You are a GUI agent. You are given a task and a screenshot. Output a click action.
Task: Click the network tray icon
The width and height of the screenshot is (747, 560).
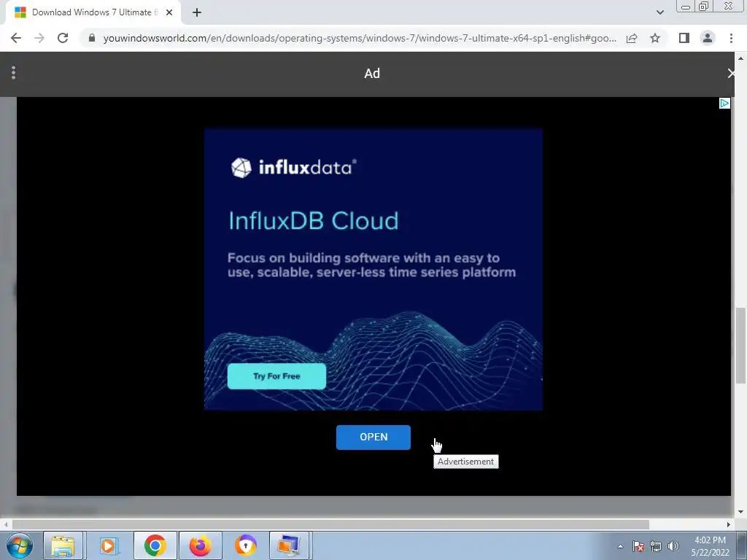(x=656, y=546)
